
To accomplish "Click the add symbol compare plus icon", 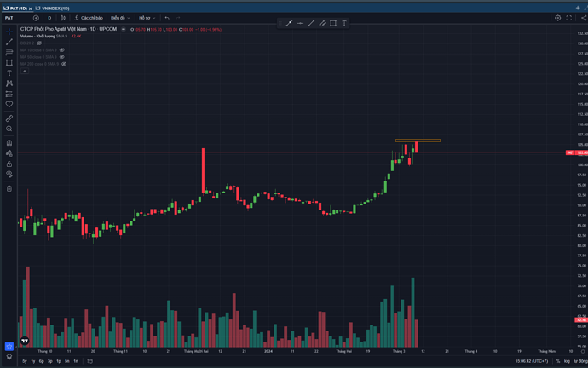I will pos(36,18).
